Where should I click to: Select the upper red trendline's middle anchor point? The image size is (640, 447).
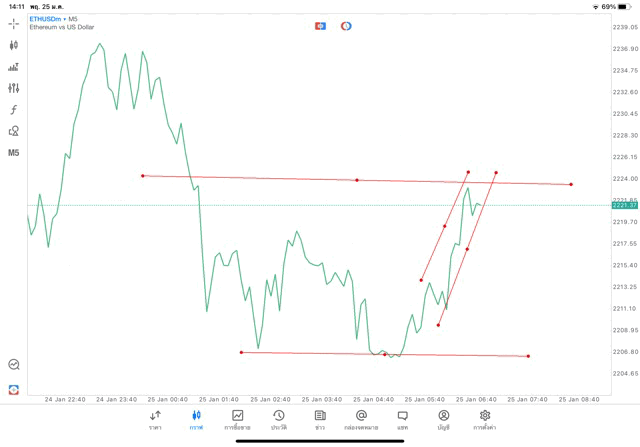click(357, 180)
